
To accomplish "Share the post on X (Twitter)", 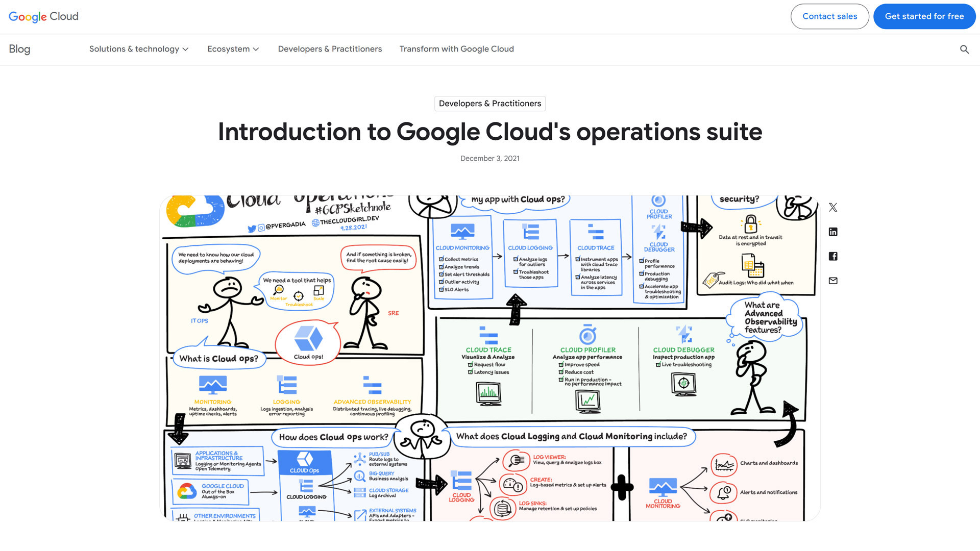I will coord(833,207).
